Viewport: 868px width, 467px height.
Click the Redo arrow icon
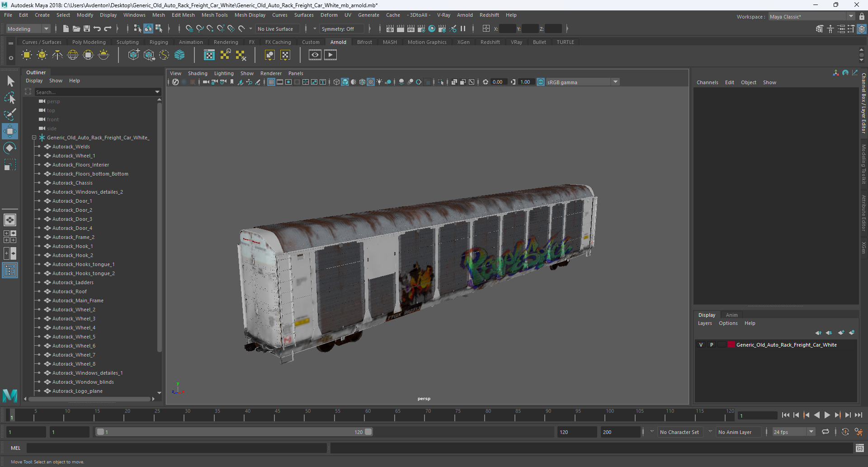pyautogui.click(x=108, y=29)
